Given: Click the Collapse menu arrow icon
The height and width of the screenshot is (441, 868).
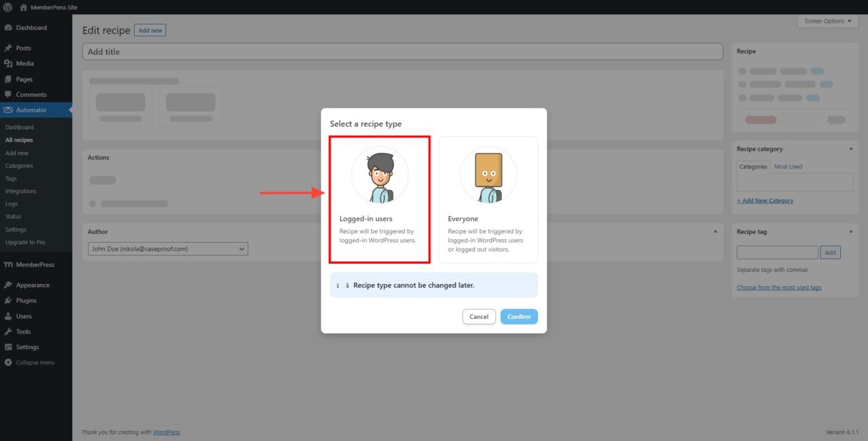Looking at the screenshot, I should (x=8, y=363).
